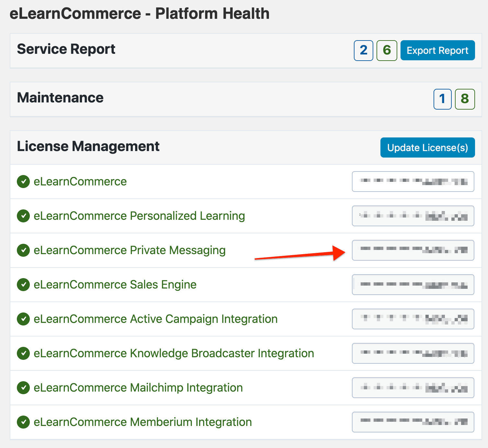Open the blue 2 badge in Service Report
Screen dimensions: 488x448
coord(364,50)
